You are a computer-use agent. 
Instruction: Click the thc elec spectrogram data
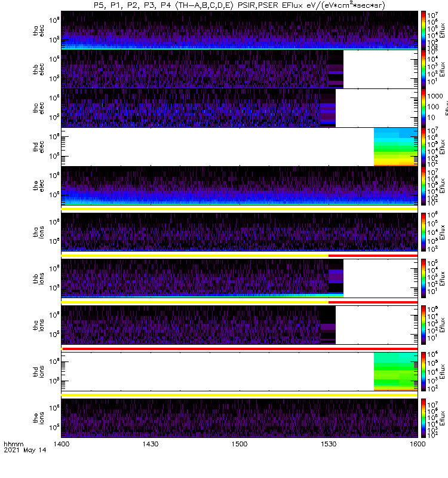pos(198,108)
